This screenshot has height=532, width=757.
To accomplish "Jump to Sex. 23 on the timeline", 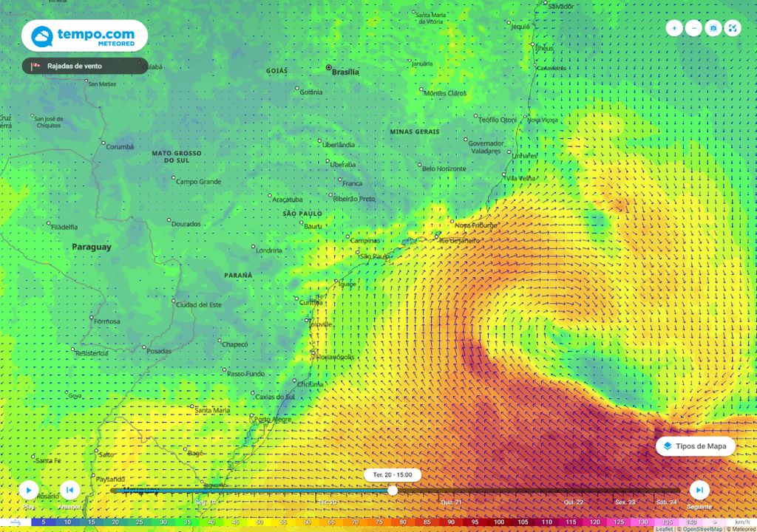I will pos(625,502).
